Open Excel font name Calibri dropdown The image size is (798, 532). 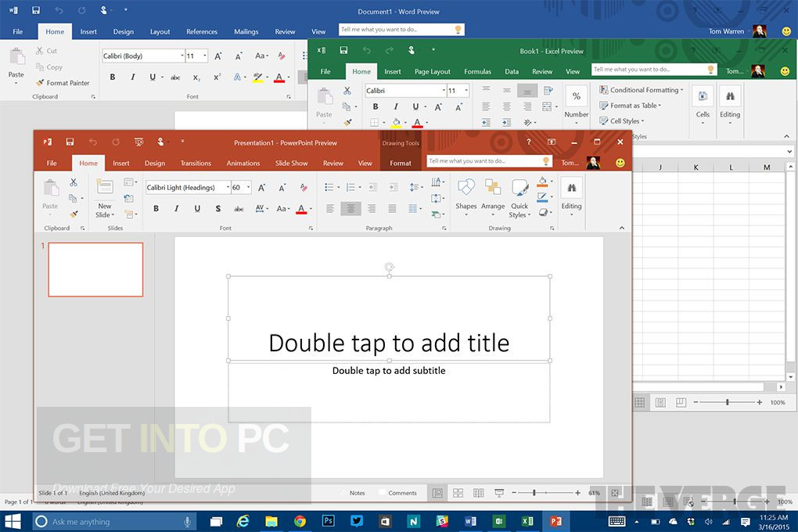tap(444, 91)
